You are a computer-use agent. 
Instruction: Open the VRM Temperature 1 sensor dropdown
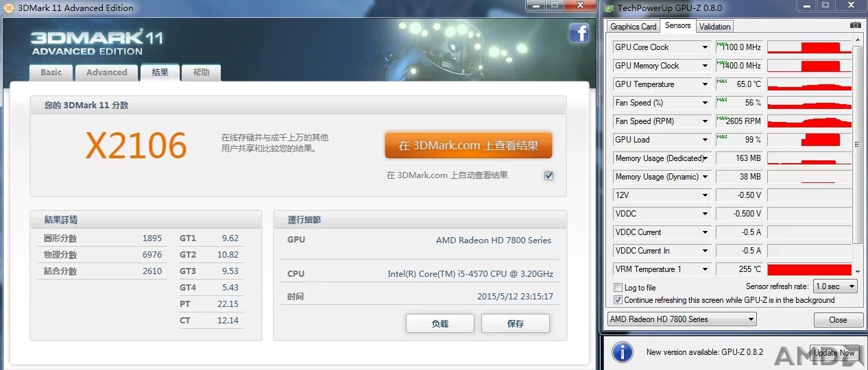[x=705, y=269]
